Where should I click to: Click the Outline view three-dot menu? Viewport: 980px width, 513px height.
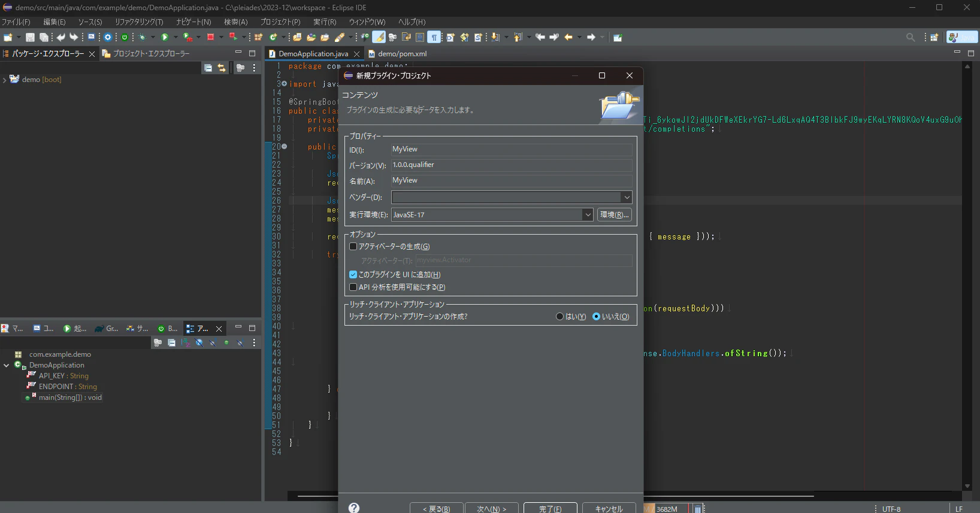pyautogui.click(x=254, y=343)
